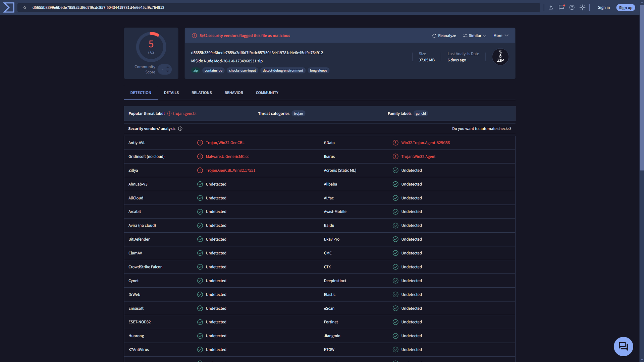Click the file name MiSide Nude Mod zip

[227, 61]
